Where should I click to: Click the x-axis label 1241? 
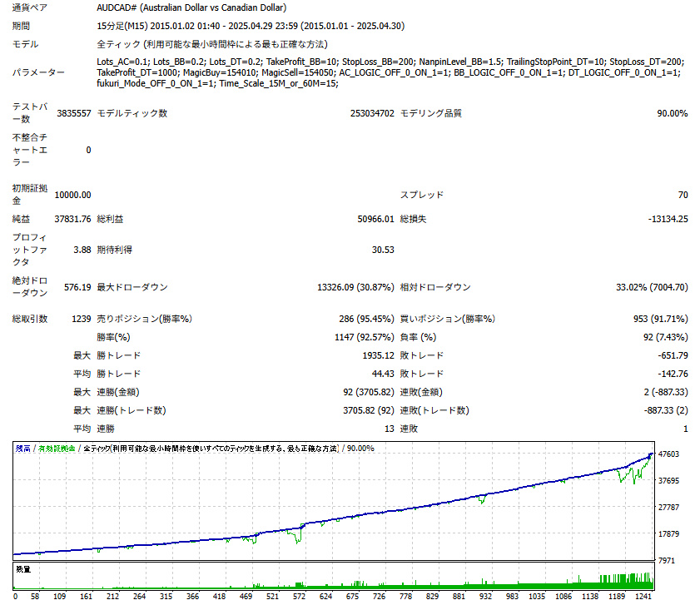click(x=643, y=597)
